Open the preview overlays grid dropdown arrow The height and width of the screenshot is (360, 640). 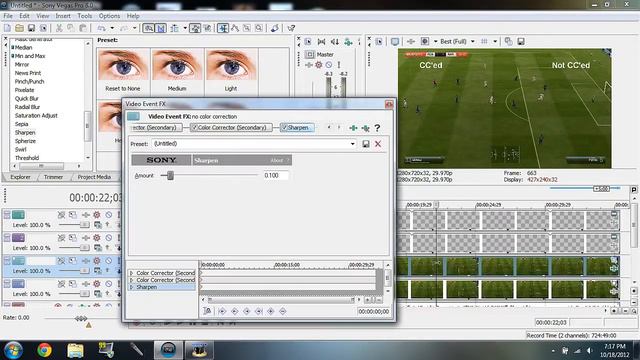click(495, 41)
